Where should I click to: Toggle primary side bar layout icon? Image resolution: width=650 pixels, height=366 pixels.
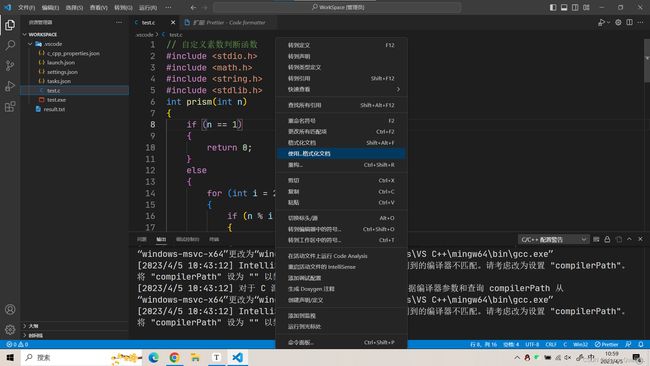click(553, 7)
